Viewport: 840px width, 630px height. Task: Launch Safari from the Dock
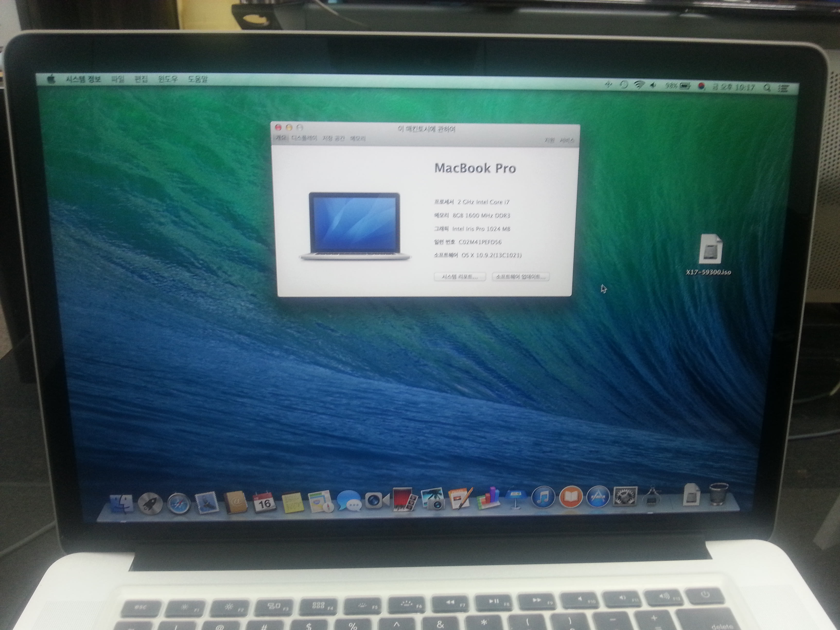[179, 504]
